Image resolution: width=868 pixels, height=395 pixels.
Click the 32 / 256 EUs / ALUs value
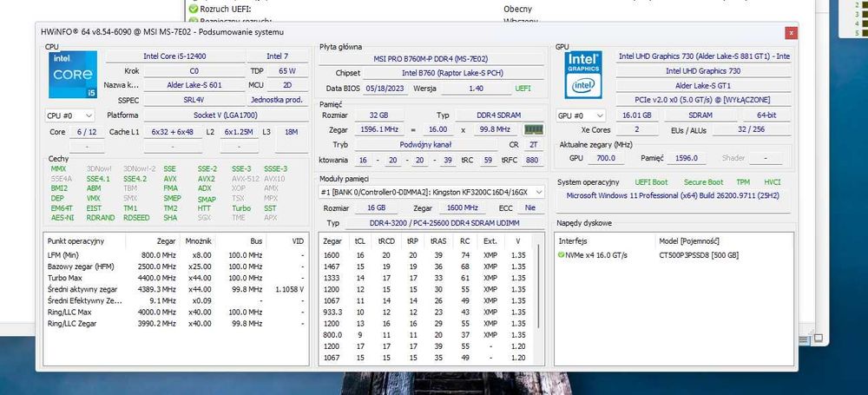coord(751,129)
